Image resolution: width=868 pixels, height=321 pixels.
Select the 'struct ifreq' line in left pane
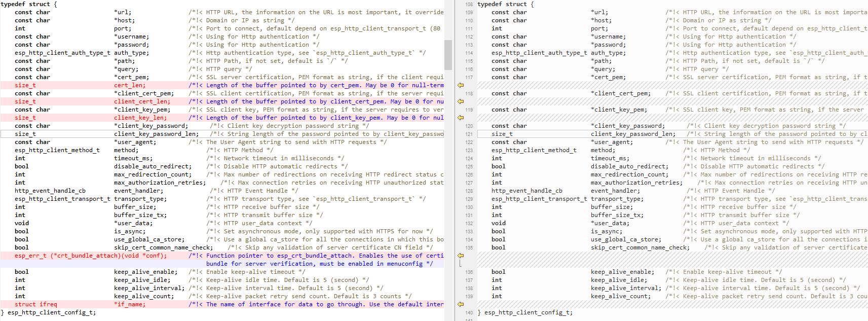[222, 304]
